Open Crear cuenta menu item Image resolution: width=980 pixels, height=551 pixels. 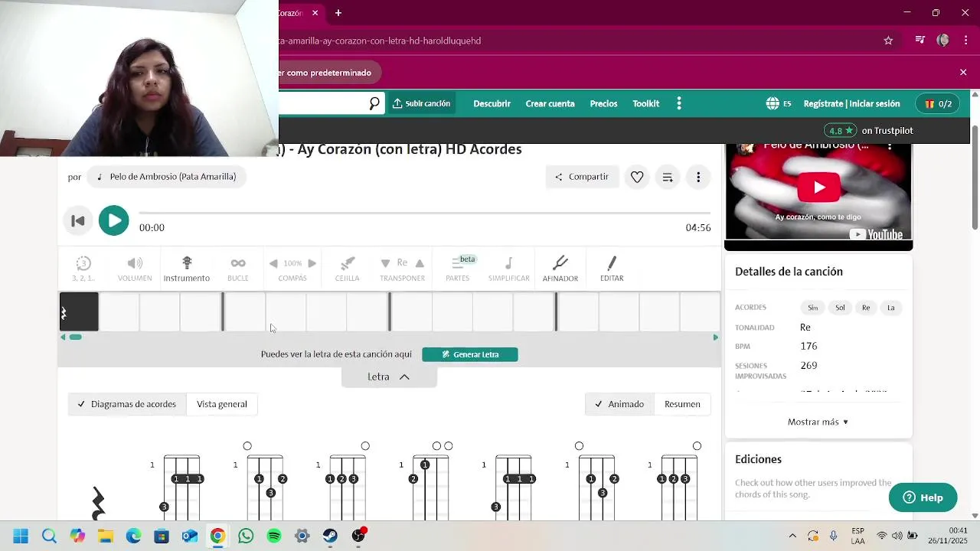tap(550, 103)
